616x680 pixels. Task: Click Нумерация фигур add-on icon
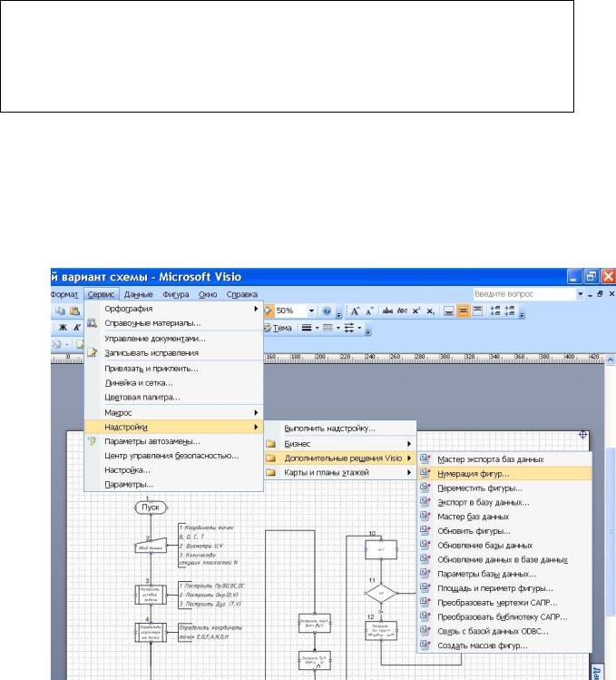click(425, 473)
